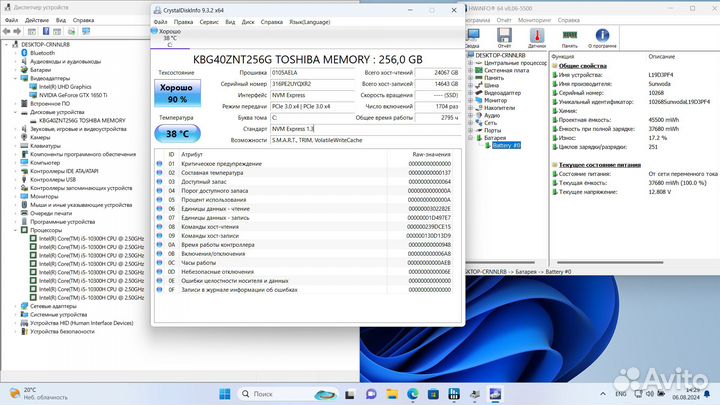Click the blue status dot of attribute 01
Screen dimensions: 720x405
[x=159, y=163]
